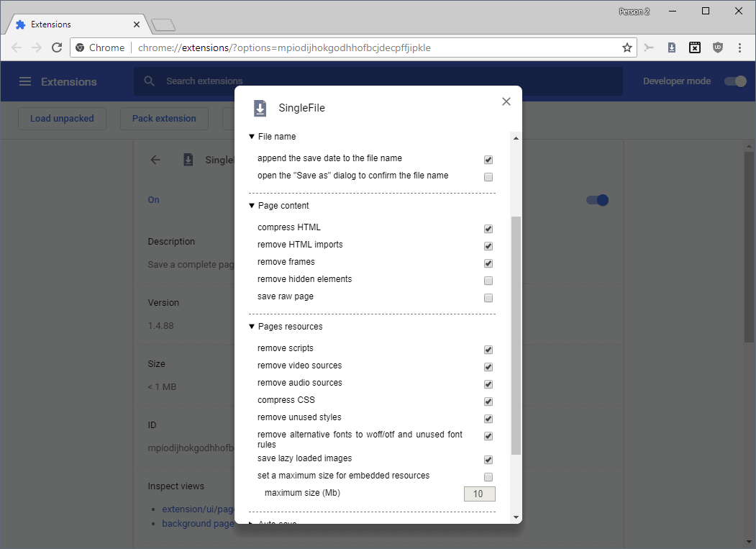The height and width of the screenshot is (549, 756).
Task: Collapse the Pages resources section
Action: (286, 327)
